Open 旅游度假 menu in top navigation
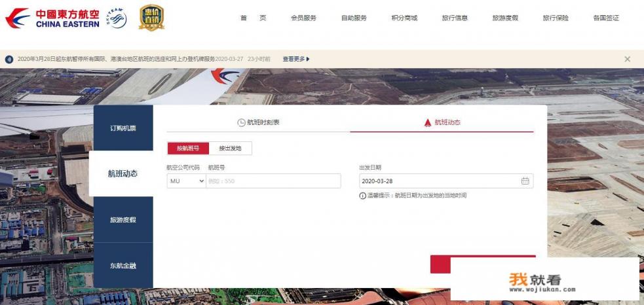The height and width of the screenshot is (305, 644). point(505,18)
